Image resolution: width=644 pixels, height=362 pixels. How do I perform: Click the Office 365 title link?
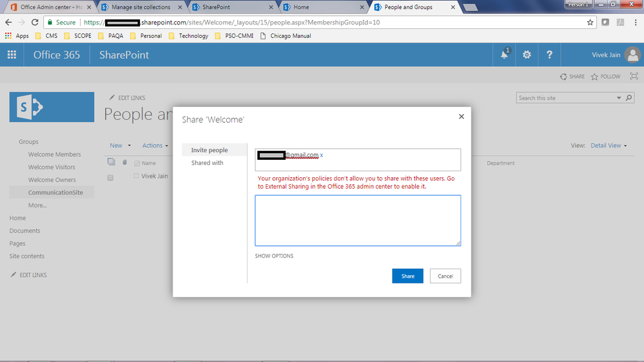point(57,55)
